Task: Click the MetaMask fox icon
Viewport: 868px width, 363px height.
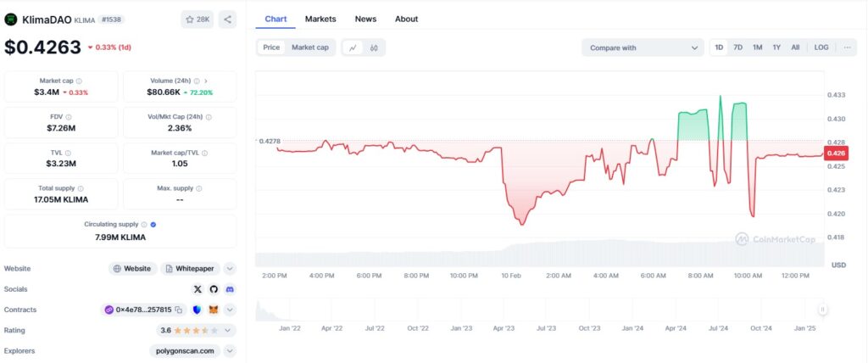Action: [x=214, y=310]
